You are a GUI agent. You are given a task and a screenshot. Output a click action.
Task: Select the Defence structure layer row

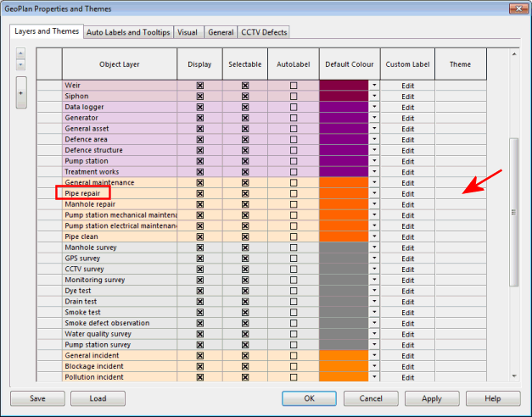coord(120,150)
